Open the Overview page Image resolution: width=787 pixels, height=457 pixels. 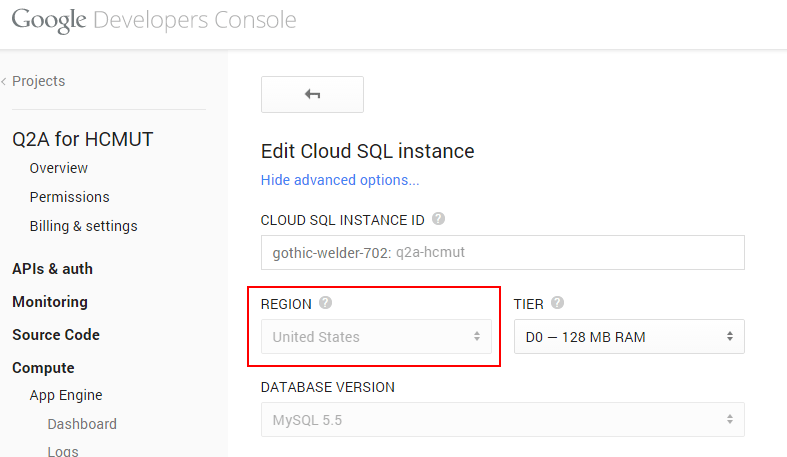click(x=59, y=168)
